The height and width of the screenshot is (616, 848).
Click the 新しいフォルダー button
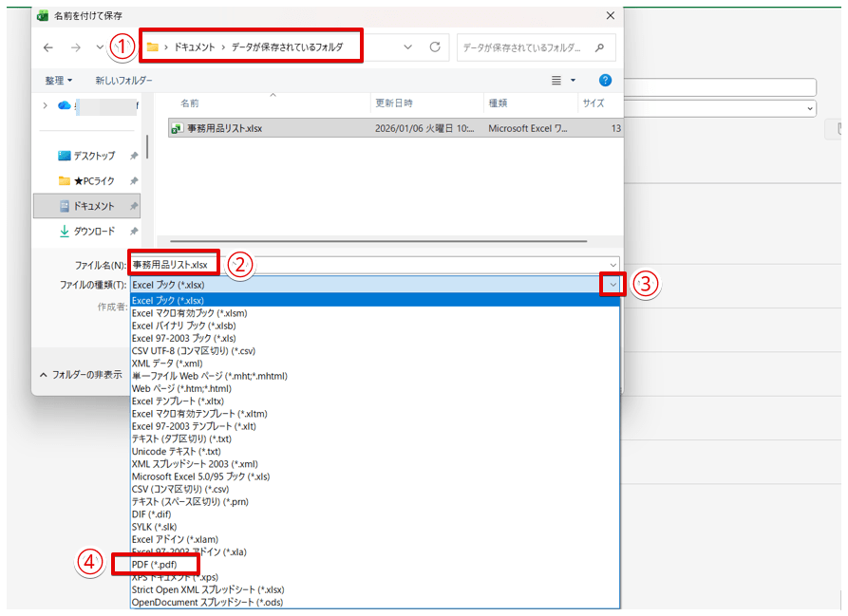(123, 80)
